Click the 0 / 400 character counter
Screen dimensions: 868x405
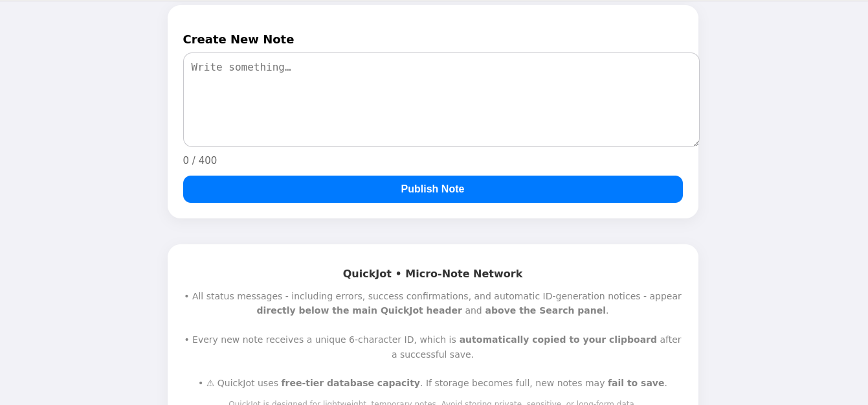[200, 161]
